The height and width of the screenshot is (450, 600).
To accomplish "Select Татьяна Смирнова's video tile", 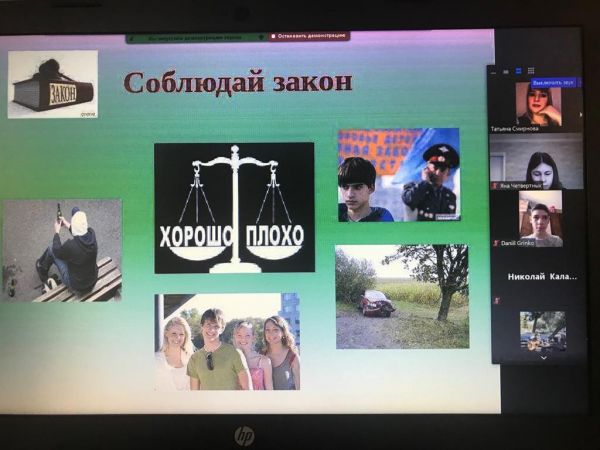I will click(539, 104).
